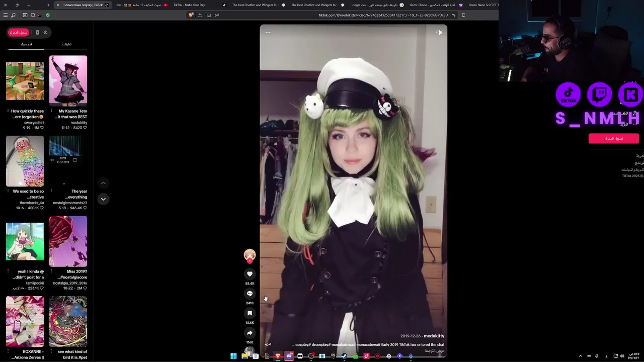The width and height of the screenshot is (644, 362).
Task: Select the 'You may like' tab
Action: point(26,44)
